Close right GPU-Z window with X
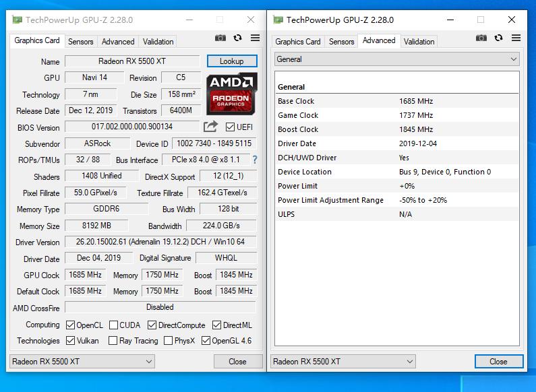 click(512, 20)
